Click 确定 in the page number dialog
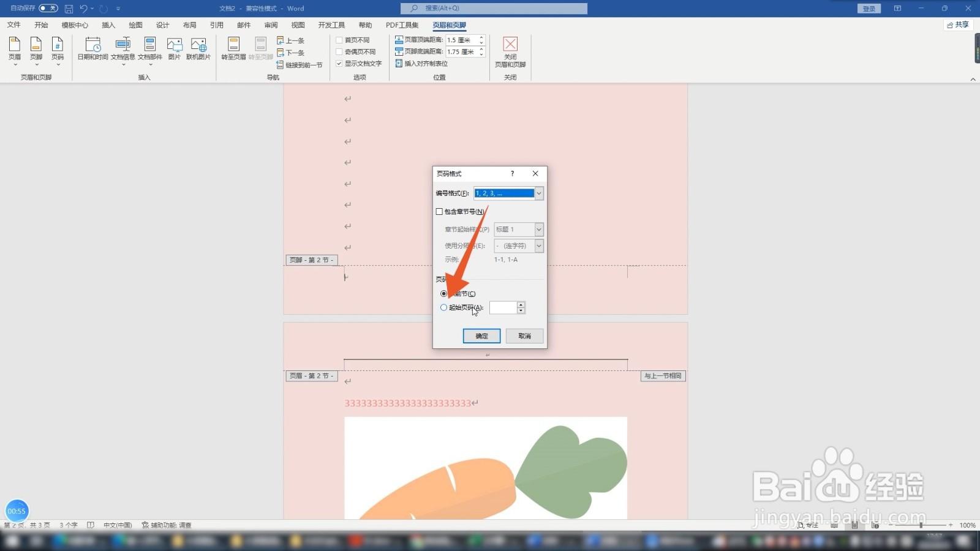 tap(481, 336)
